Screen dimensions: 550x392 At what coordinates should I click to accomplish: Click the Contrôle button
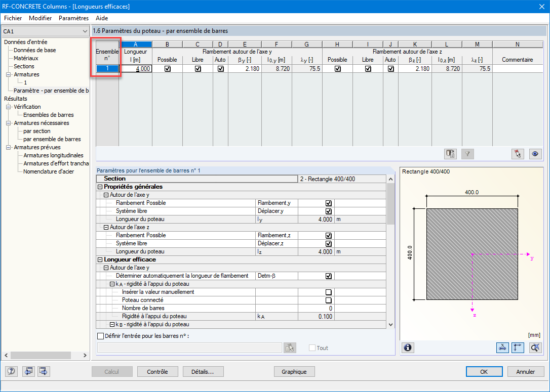click(x=158, y=372)
